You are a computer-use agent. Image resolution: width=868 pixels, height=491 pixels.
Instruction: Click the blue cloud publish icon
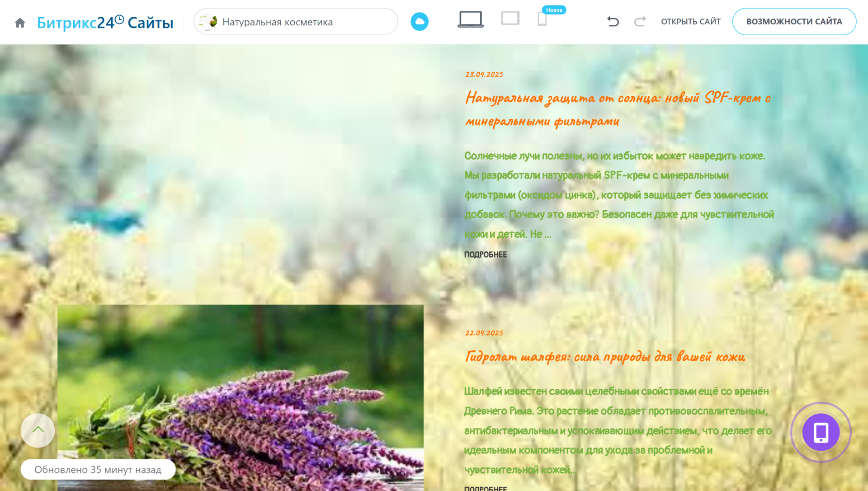[x=420, y=22]
